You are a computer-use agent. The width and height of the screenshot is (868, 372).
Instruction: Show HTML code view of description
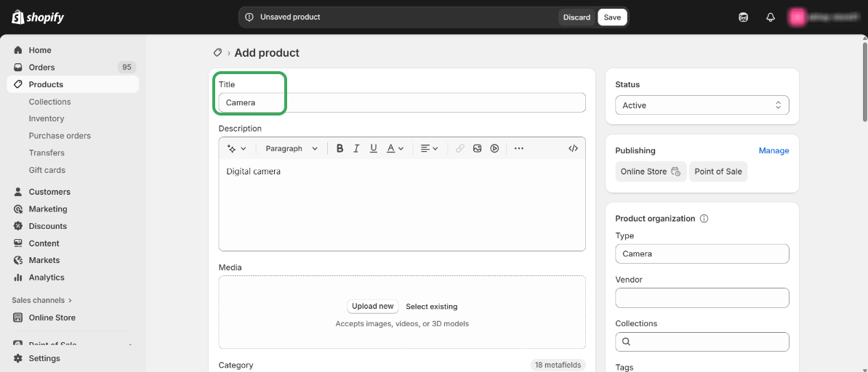(573, 148)
